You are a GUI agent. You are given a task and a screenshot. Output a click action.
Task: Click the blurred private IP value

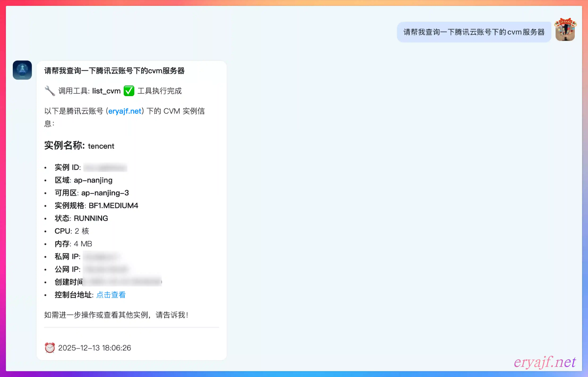101,257
